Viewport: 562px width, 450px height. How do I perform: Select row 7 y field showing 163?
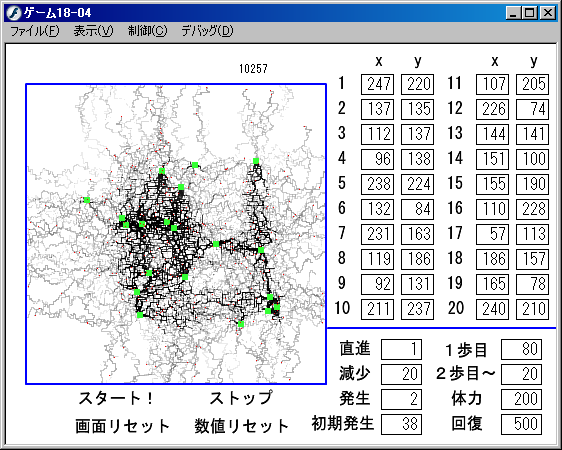pyautogui.click(x=417, y=234)
